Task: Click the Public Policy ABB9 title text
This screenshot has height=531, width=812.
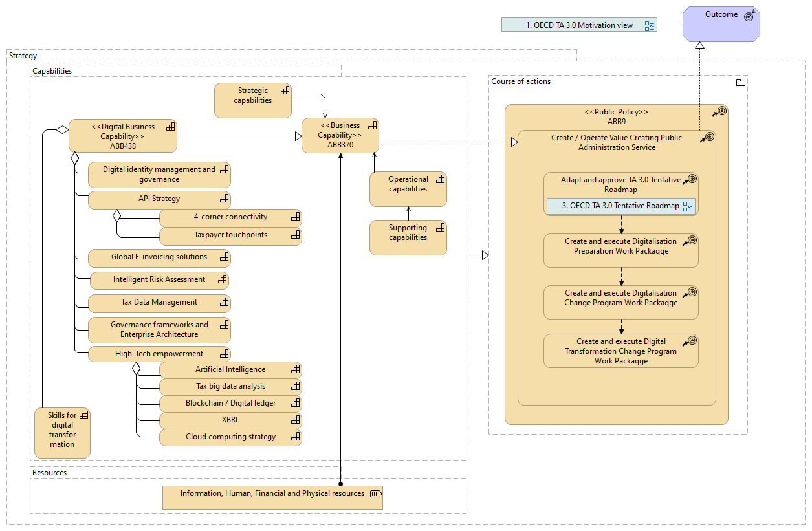Action: click(x=617, y=116)
